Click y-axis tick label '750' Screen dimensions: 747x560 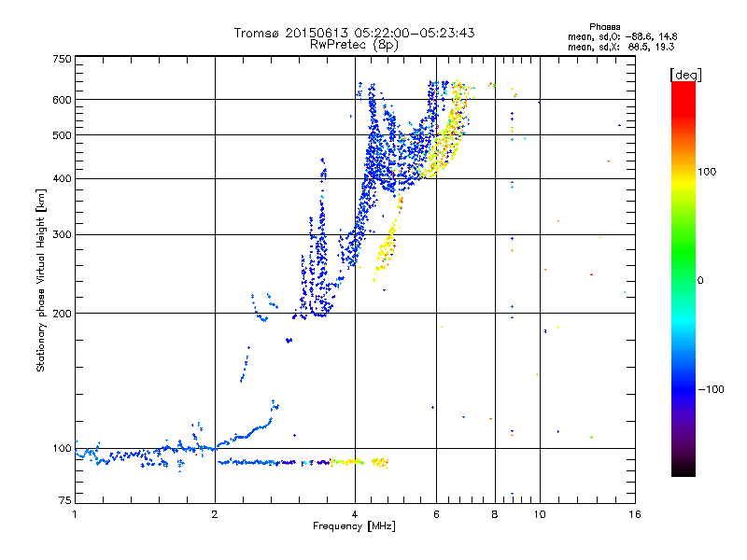click(x=63, y=59)
